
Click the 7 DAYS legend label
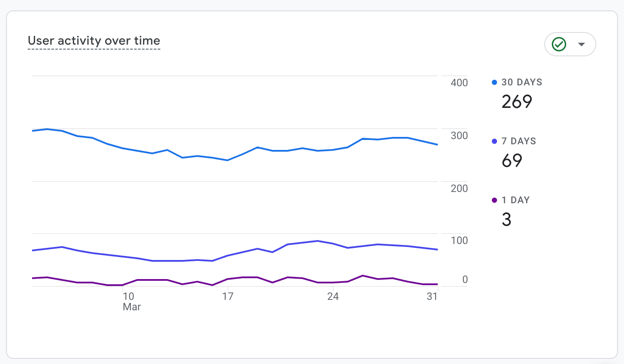click(519, 141)
